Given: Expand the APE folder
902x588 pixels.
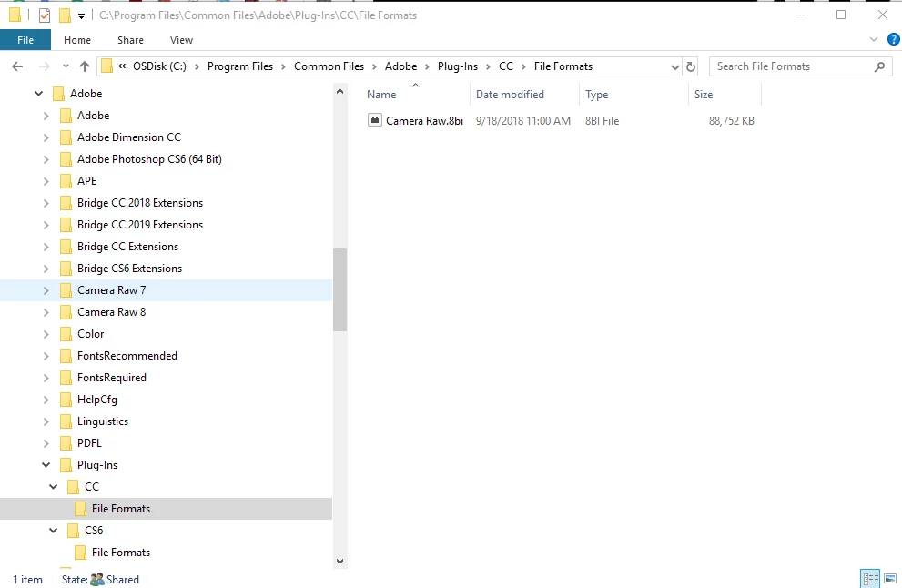Looking at the screenshot, I should coord(46,181).
